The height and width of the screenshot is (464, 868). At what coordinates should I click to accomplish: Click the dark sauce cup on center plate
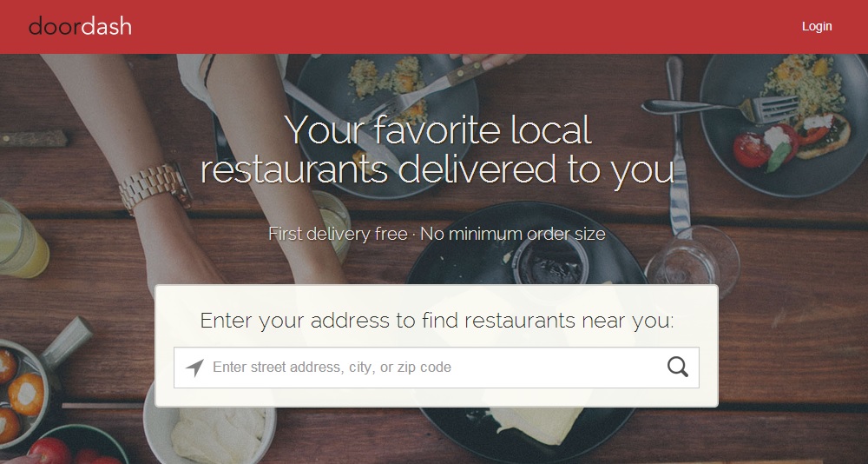(549, 262)
